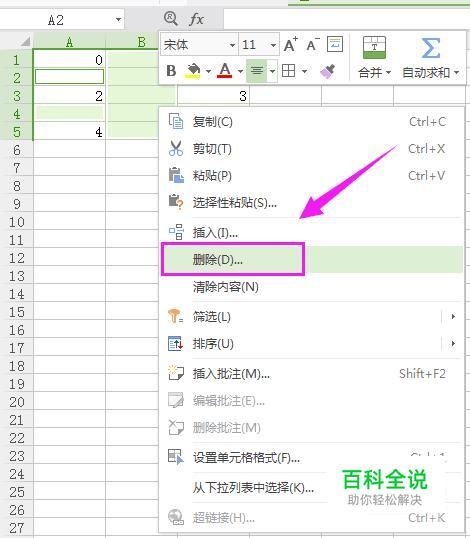Select column A header
The image size is (470, 538).
coord(69,42)
